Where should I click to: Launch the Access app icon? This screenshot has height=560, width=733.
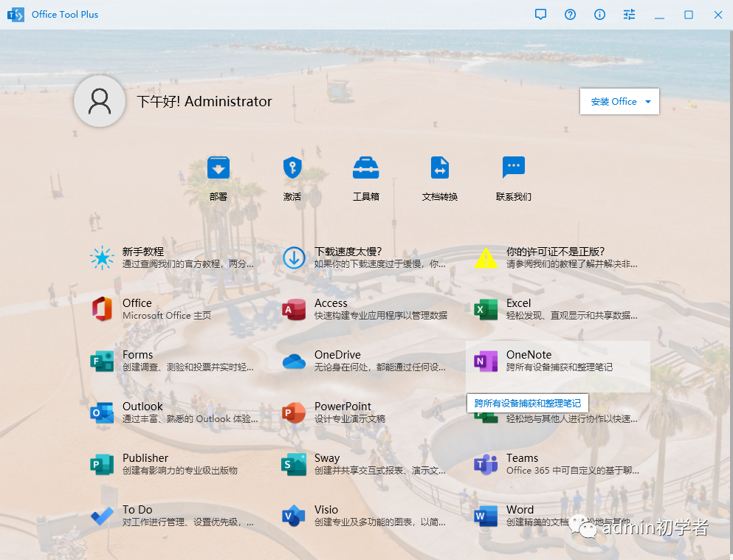point(294,309)
